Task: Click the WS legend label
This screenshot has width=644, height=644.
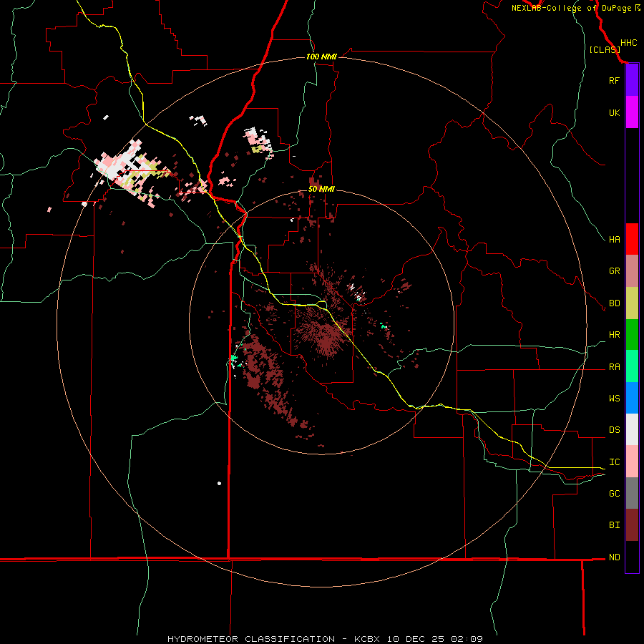Action: click(614, 398)
